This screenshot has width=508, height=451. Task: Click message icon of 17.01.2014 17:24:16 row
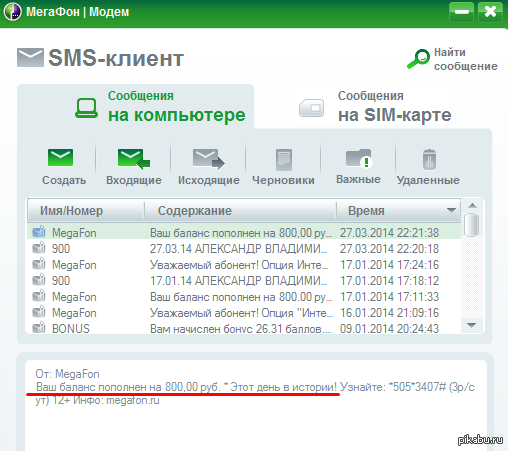(39, 264)
